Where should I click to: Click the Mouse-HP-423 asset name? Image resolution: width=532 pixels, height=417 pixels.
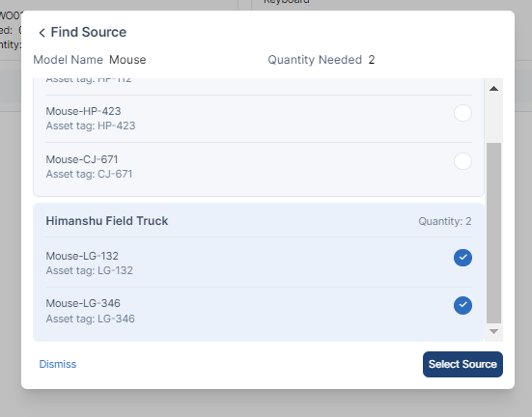click(x=83, y=111)
